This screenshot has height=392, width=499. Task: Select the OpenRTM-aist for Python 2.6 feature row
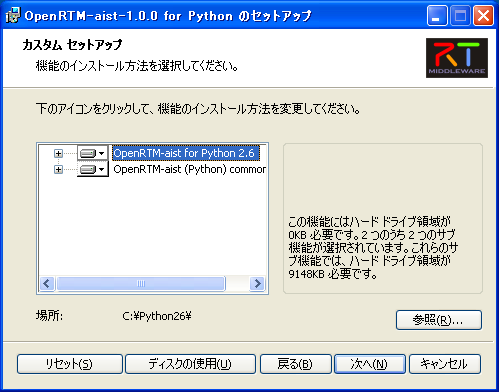coord(186,153)
